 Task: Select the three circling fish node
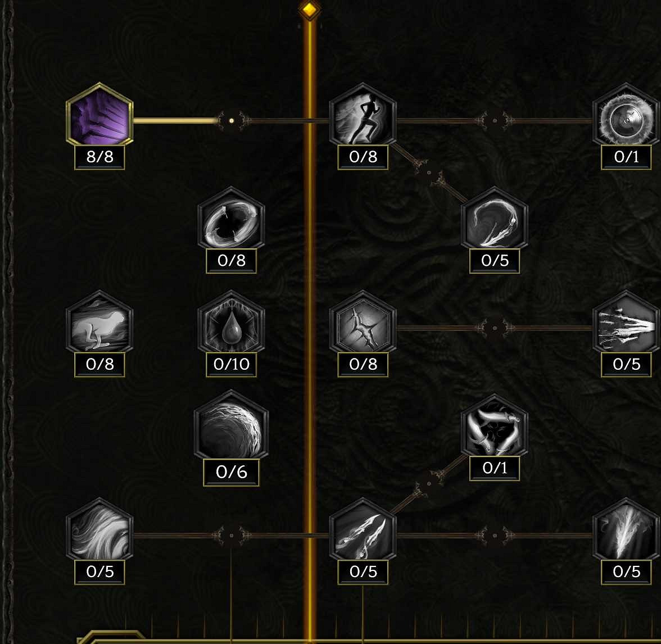495,426
